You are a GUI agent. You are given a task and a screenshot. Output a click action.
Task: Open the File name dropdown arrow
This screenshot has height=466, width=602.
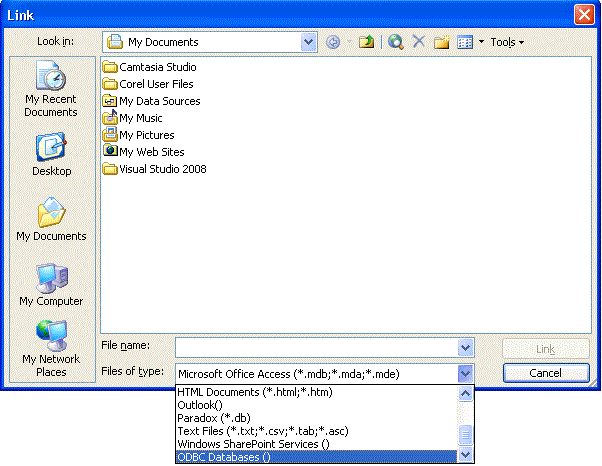[465, 346]
